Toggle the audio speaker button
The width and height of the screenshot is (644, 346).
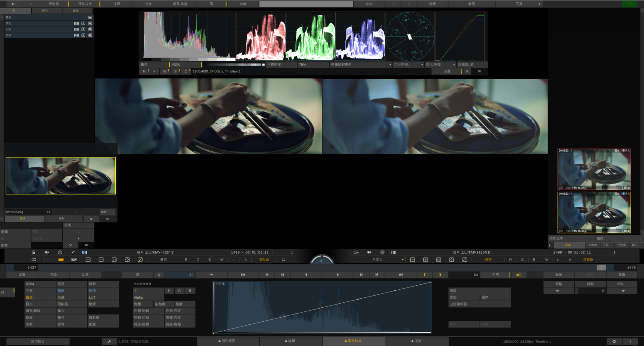coord(518,274)
